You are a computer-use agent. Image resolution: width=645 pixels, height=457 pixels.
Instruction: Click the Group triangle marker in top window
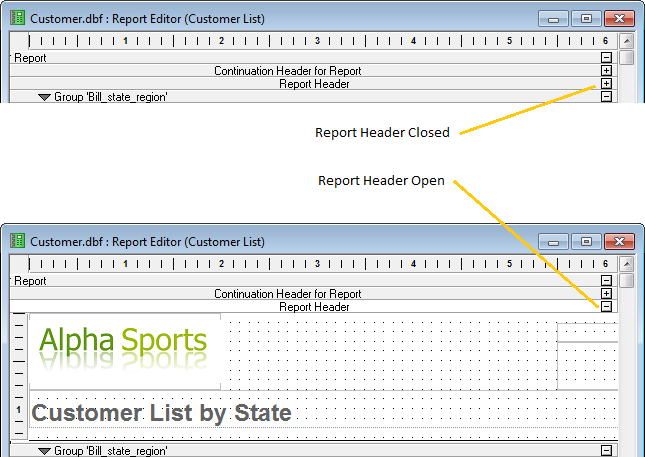44,97
